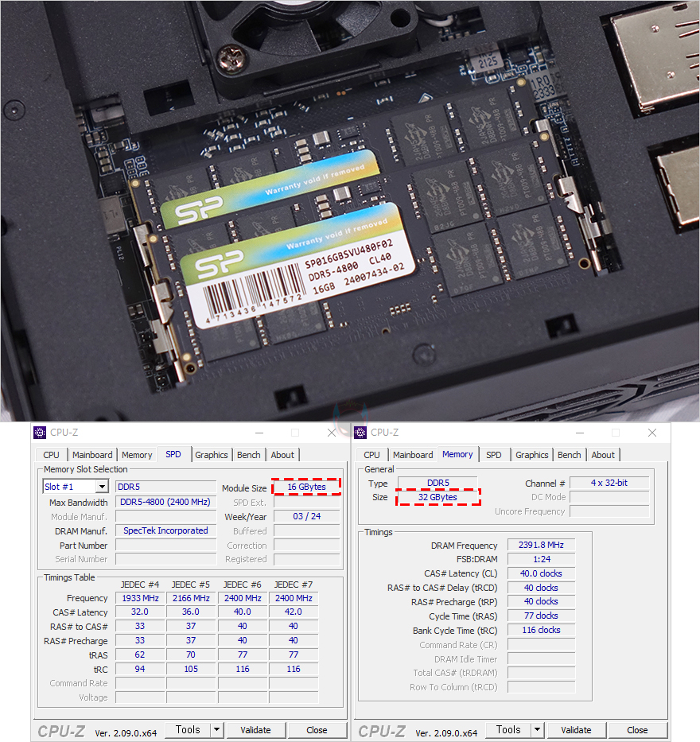
Task: Open About tab in right CPU-Z window
Action: click(x=603, y=455)
